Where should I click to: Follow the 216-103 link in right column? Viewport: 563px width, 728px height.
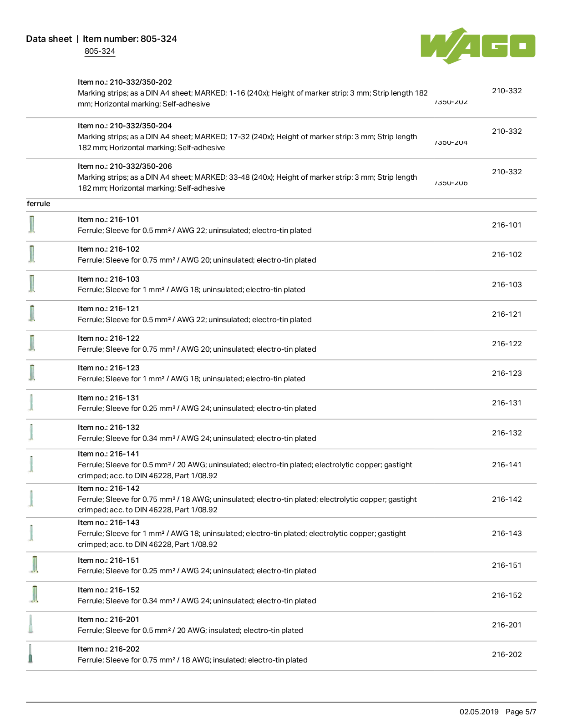click(507, 284)
